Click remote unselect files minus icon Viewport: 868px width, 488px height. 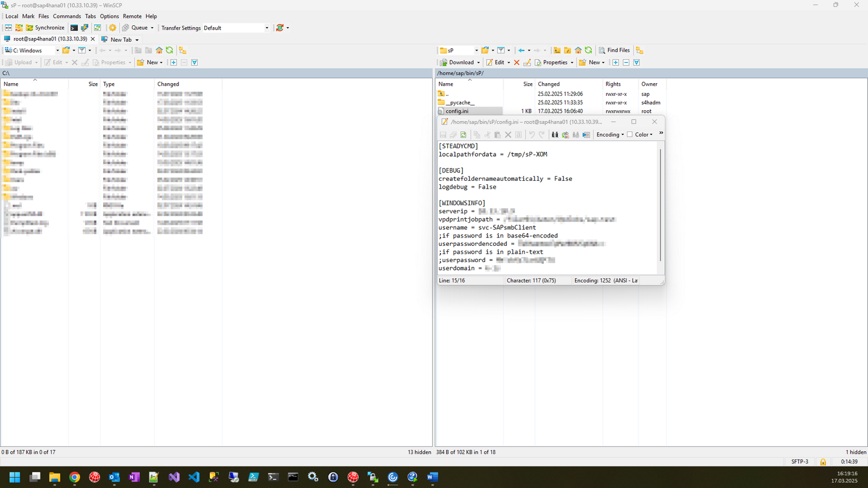[626, 62]
